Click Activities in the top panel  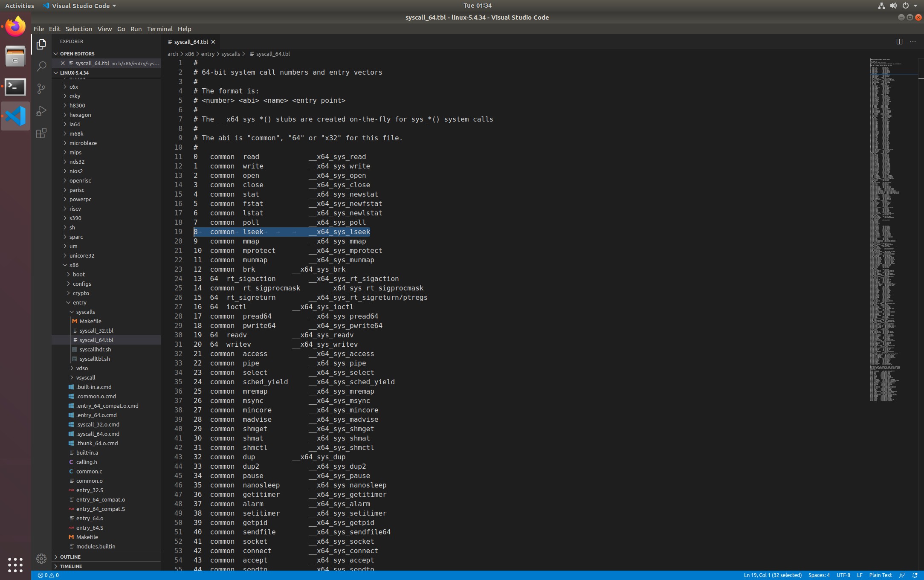19,6
